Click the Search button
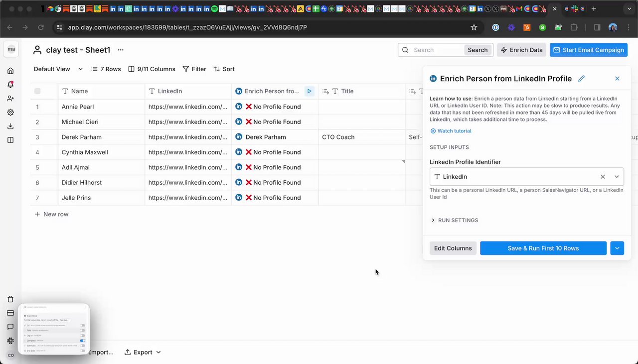 [x=478, y=50]
